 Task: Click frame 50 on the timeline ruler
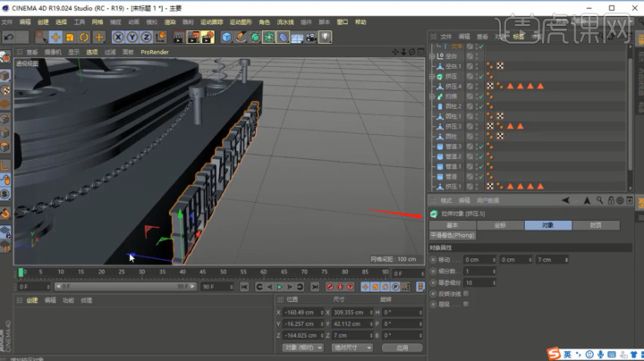click(224, 272)
